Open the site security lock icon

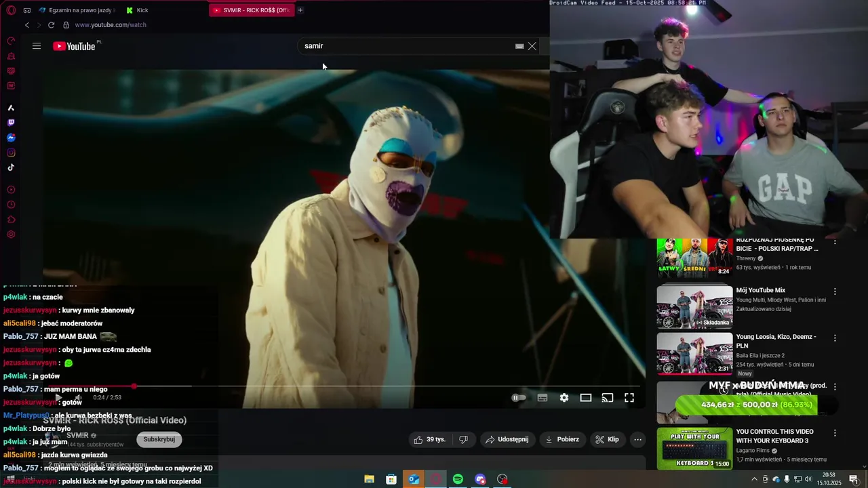tap(66, 25)
